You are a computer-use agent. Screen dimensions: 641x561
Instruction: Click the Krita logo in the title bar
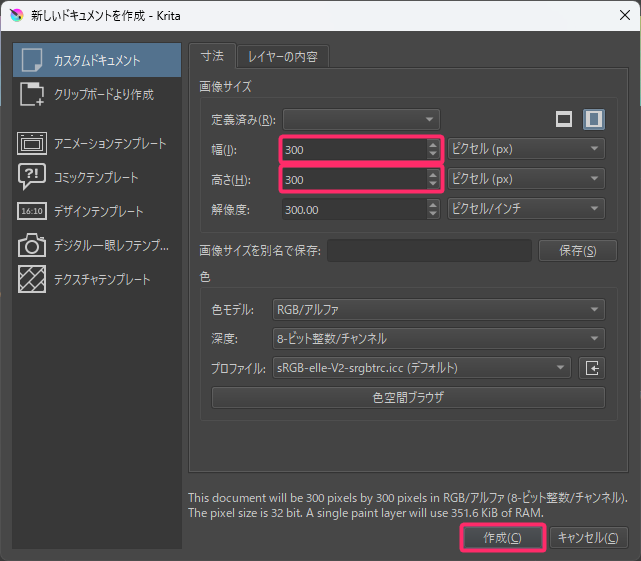tap(17, 16)
